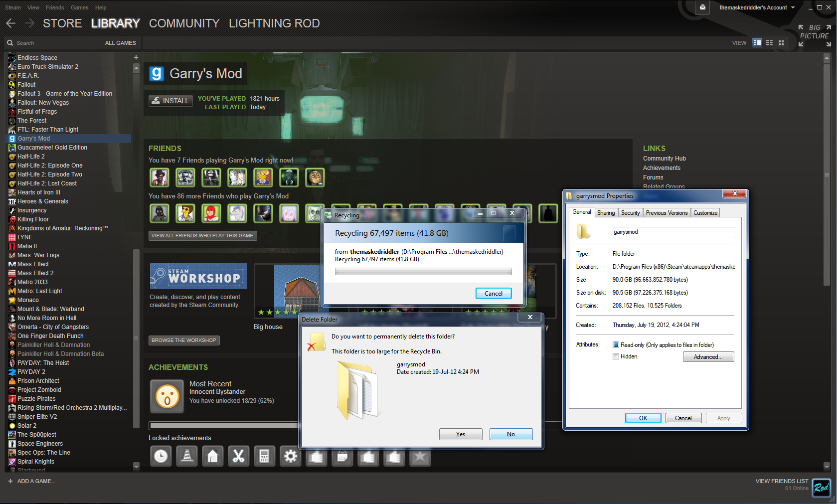Viewport: 837px width, 504px height.
Task: Select Half-Life 2 in the games list
Action: click(x=31, y=157)
